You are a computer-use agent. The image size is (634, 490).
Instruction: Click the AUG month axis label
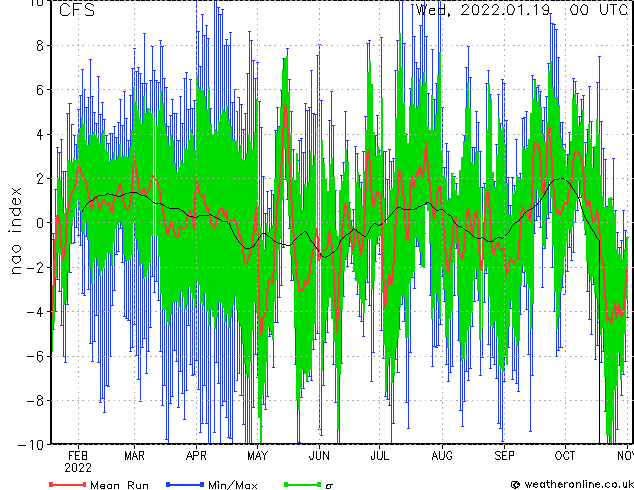tap(442, 456)
